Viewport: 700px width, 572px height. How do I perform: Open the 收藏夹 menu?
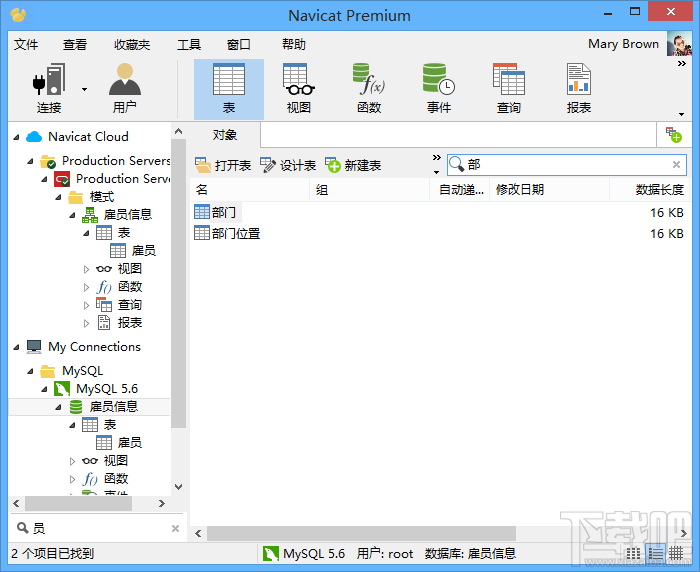coord(132,45)
